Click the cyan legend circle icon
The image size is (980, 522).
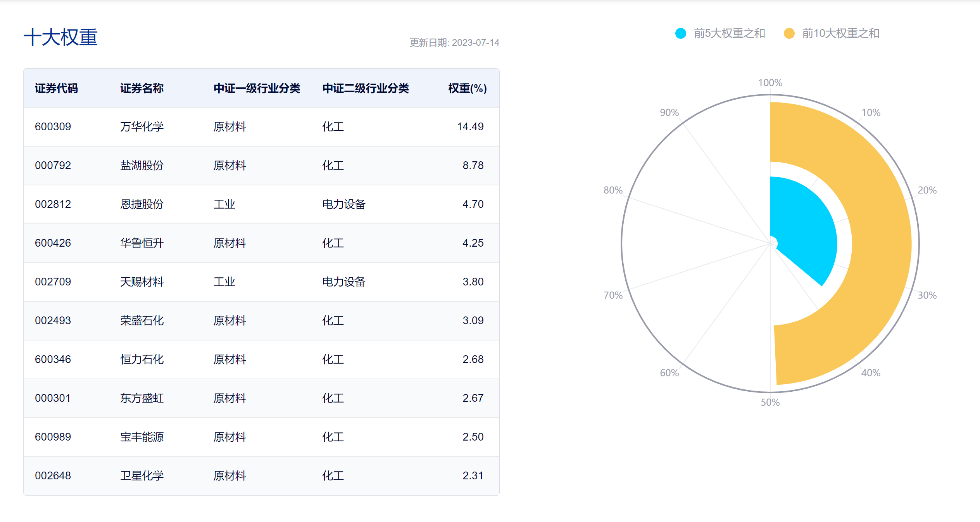[680, 33]
